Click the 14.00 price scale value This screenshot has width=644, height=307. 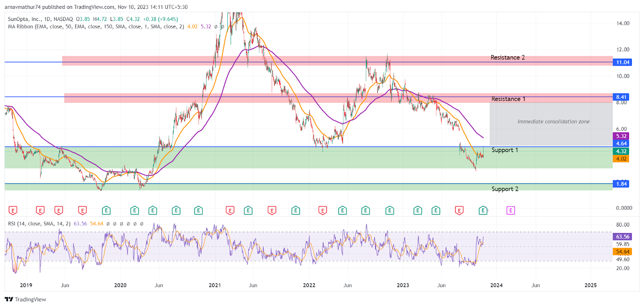623,23
